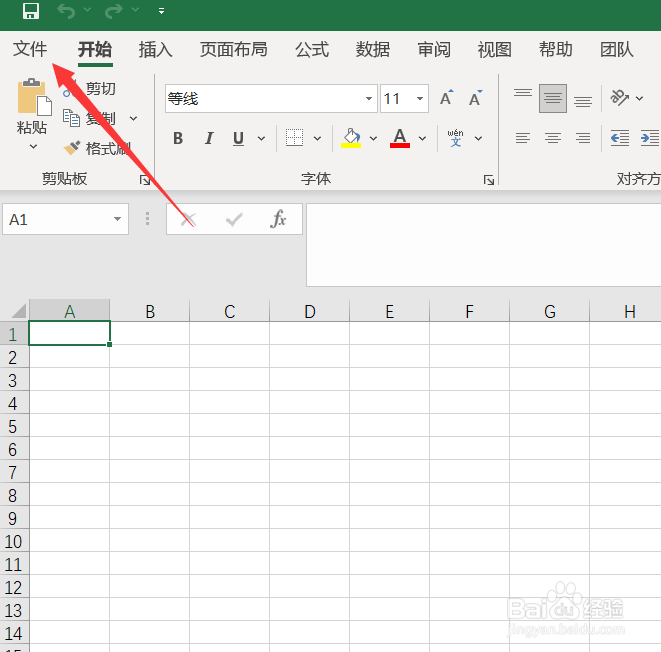Click Middle Align icon
The image size is (661, 652).
coord(553,98)
